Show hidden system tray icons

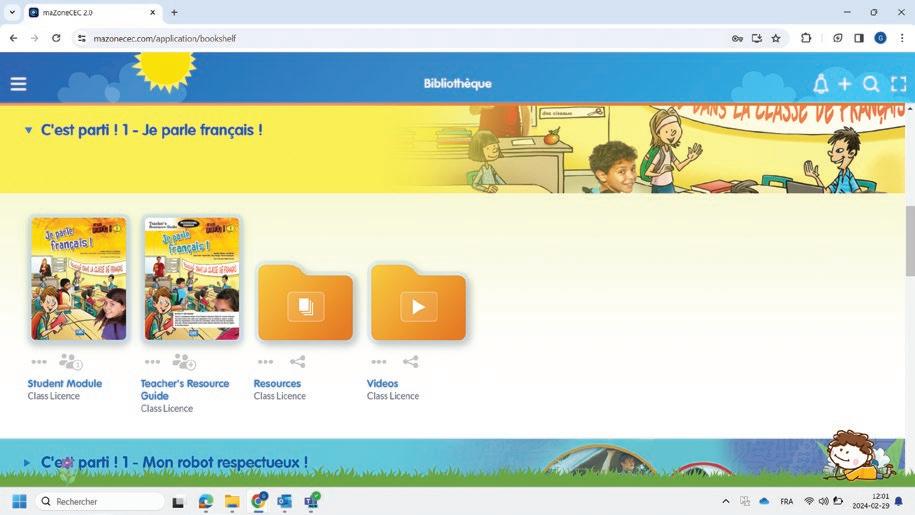click(x=725, y=502)
